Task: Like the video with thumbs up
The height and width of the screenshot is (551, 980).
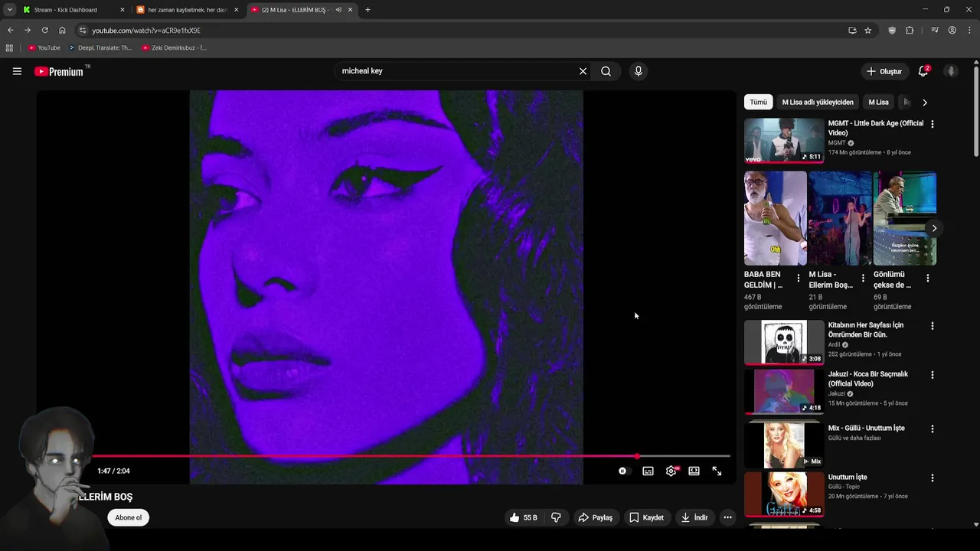Action: [x=523, y=517]
